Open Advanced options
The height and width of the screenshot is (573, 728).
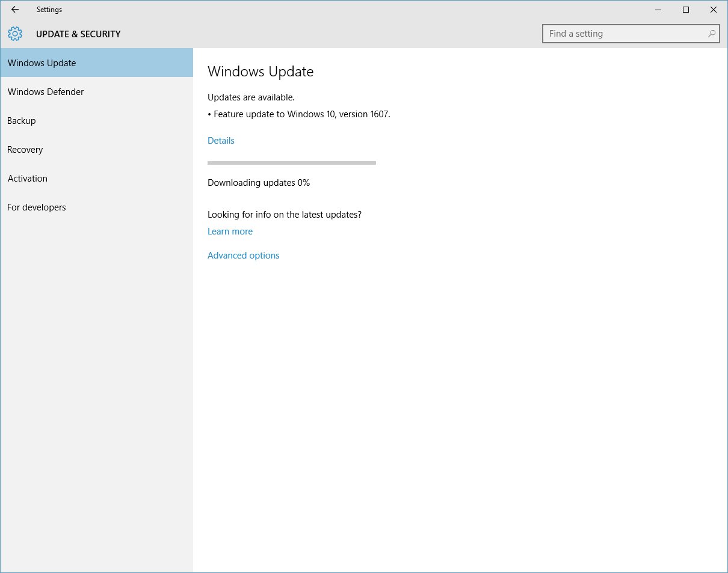[x=243, y=255]
